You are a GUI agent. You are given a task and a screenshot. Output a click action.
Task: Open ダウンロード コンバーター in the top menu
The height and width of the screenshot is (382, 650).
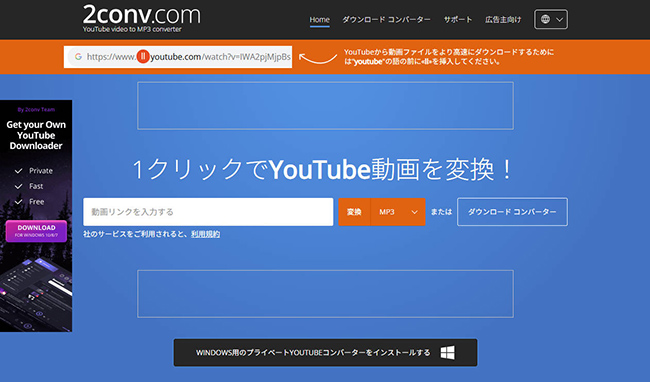386,19
